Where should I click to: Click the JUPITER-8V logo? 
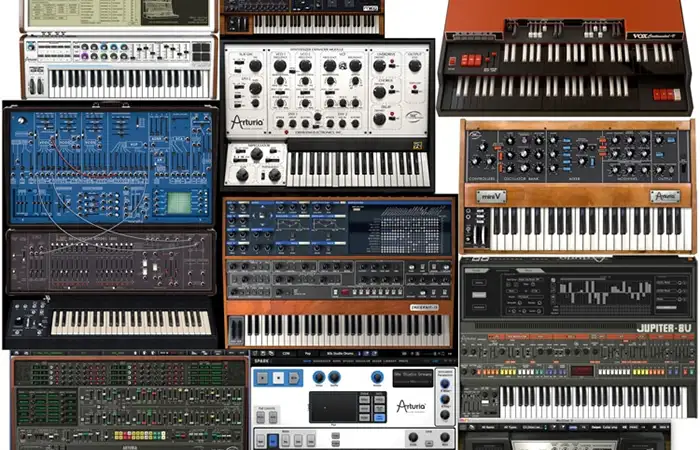click(664, 328)
